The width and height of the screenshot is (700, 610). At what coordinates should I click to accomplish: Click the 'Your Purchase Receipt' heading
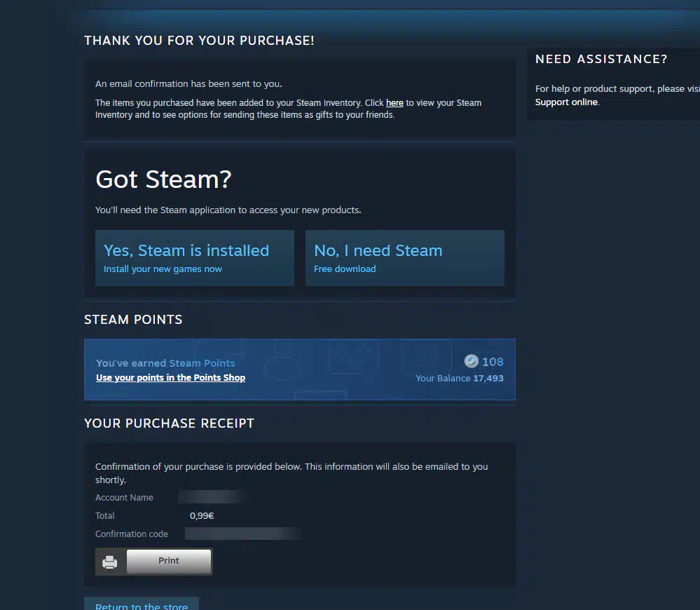click(169, 423)
